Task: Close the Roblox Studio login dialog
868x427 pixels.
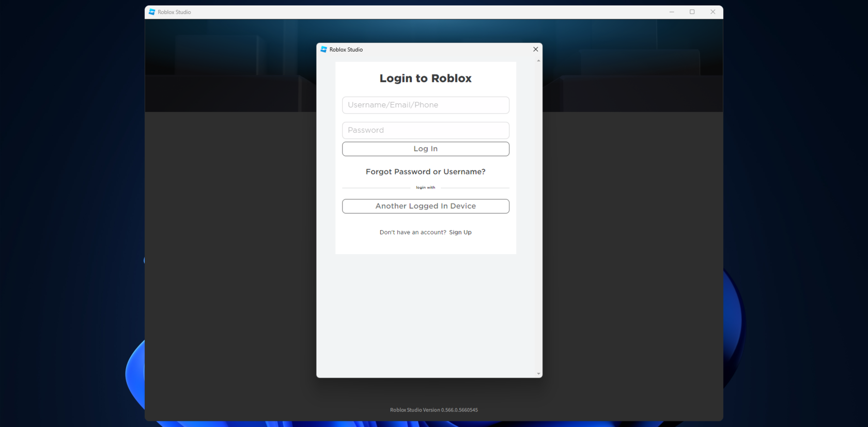Action: coord(536,50)
